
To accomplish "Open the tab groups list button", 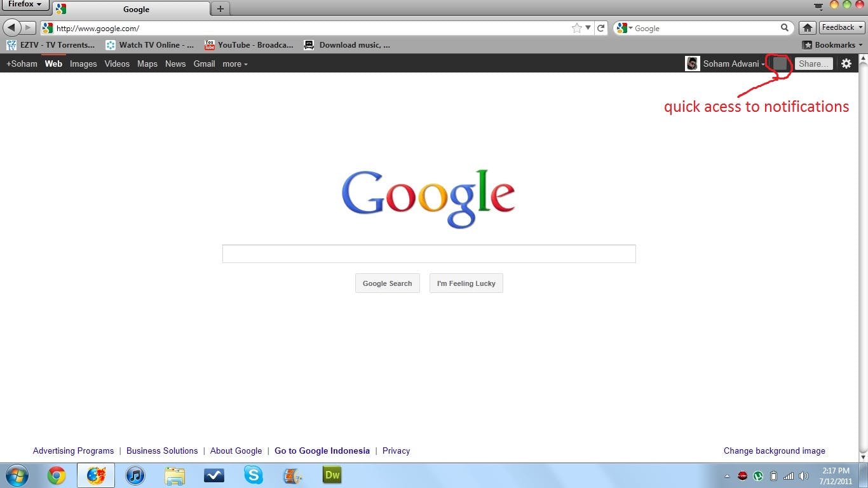I will (818, 6).
